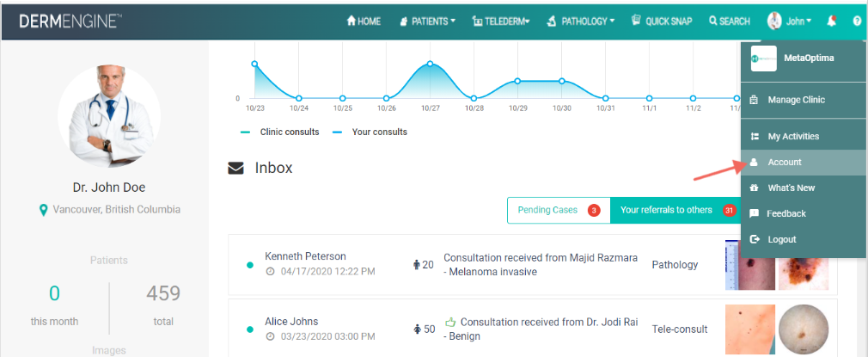Click the referrals badge showing 31
Viewport: 868px width, 357px height.
[729, 210]
